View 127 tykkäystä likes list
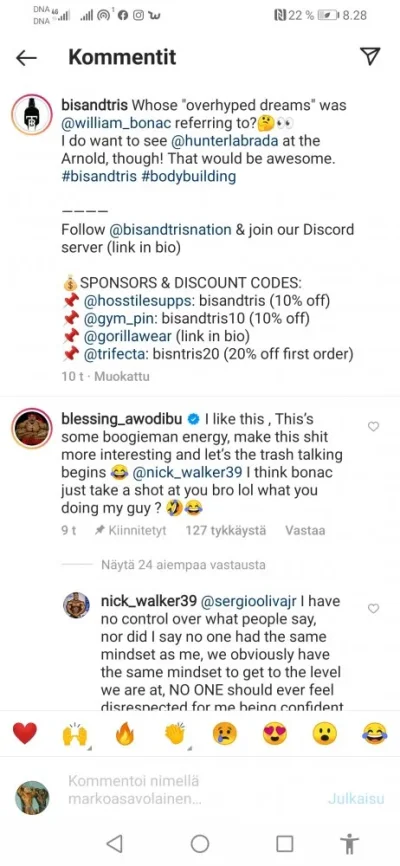Screen dimensions: 400x866 [x=225, y=530]
